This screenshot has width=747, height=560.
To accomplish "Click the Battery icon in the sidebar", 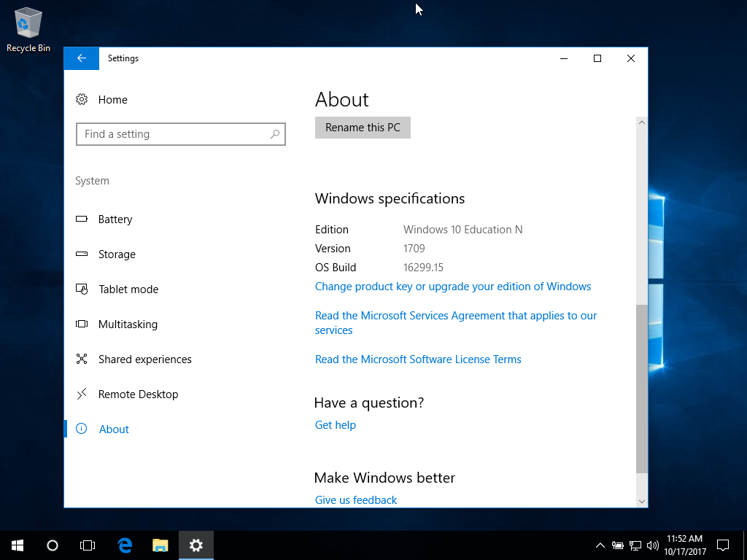I will click(x=82, y=219).
